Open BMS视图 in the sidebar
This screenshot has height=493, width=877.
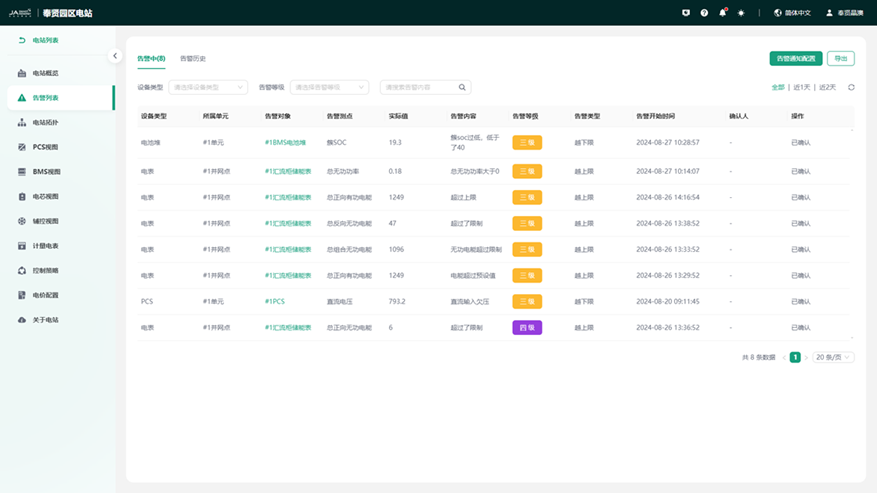click(x=45, y=172)
